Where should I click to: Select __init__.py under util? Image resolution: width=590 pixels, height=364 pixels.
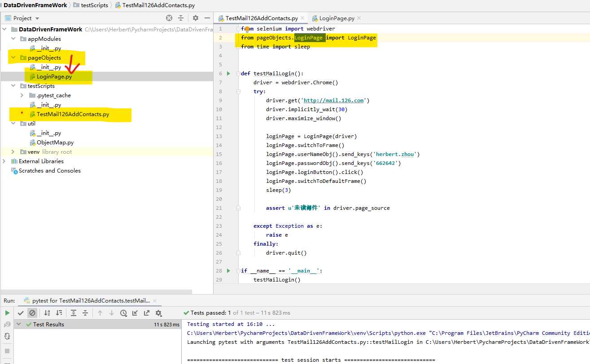[49, 133]
